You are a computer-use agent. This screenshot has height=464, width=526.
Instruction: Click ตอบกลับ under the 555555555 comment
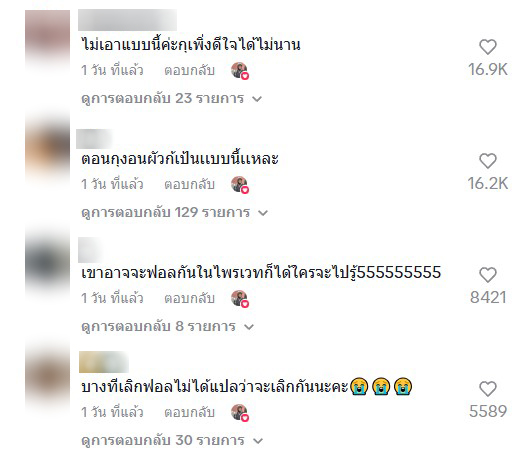tap(189, 299)
